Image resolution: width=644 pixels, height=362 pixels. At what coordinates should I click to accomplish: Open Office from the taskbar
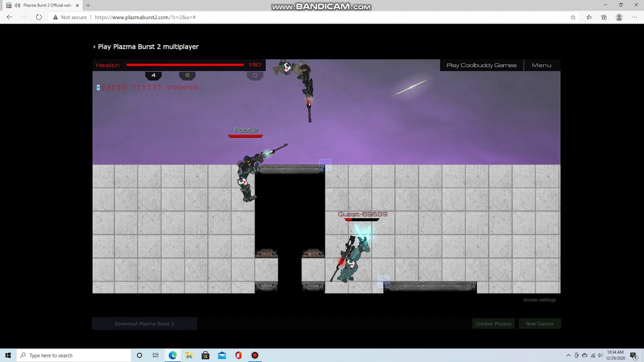(238, 355)
